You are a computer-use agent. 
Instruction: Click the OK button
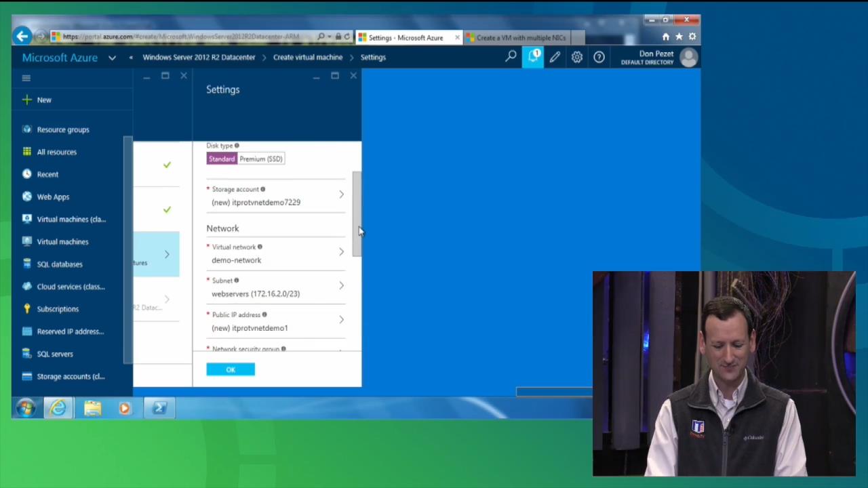(231, 369)
